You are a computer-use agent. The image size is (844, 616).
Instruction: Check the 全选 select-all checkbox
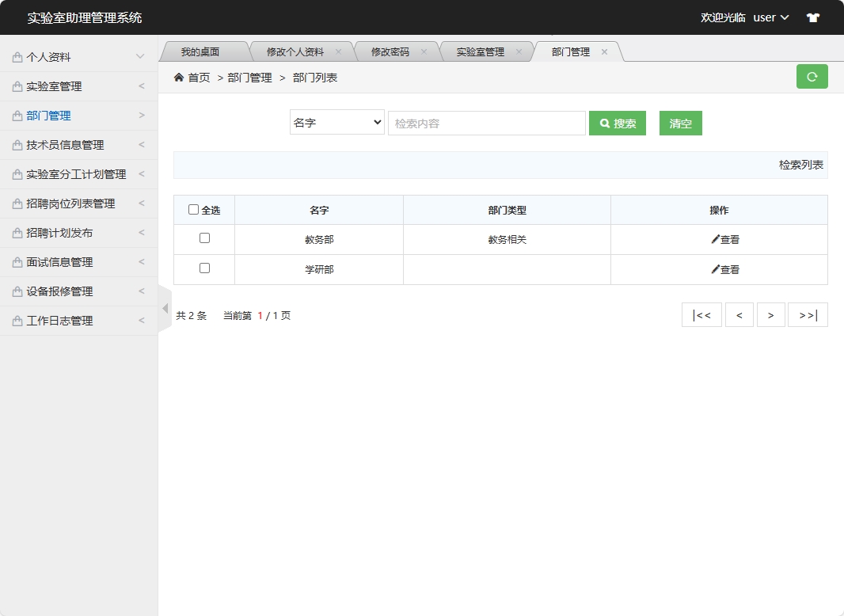point(193,209)
